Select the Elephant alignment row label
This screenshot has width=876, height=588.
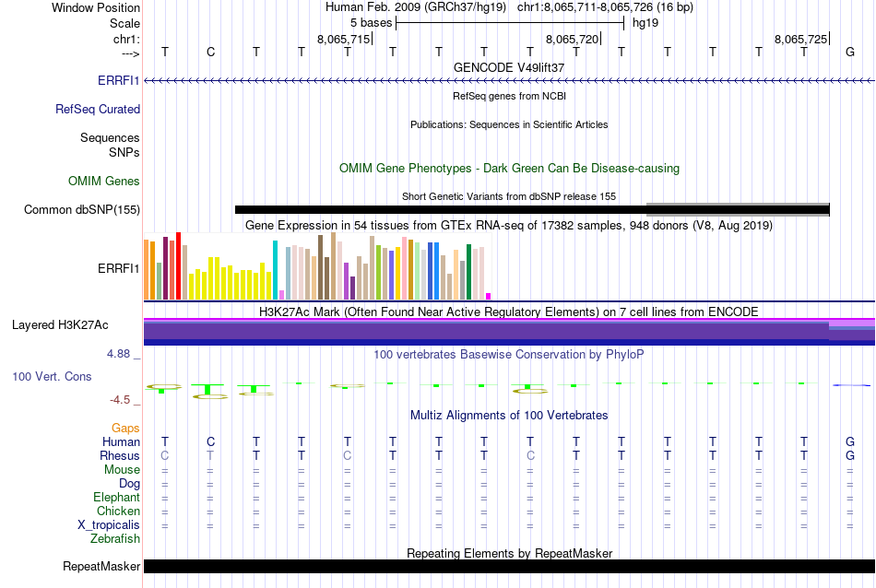[x=117, y=497]
